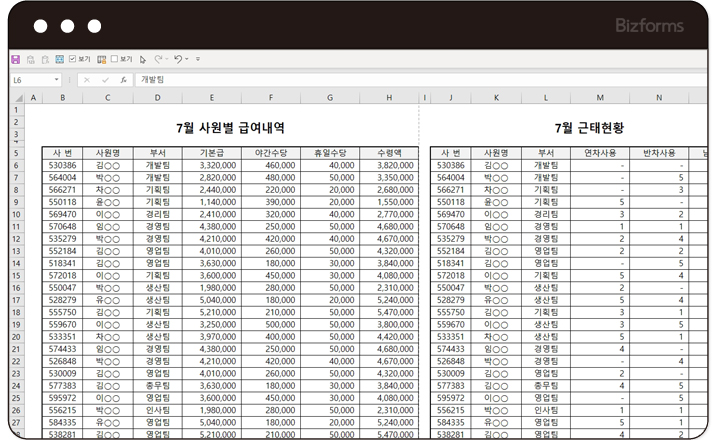Click the Redo arrow icon
715x440 pixels.
[x=157, y=59]
